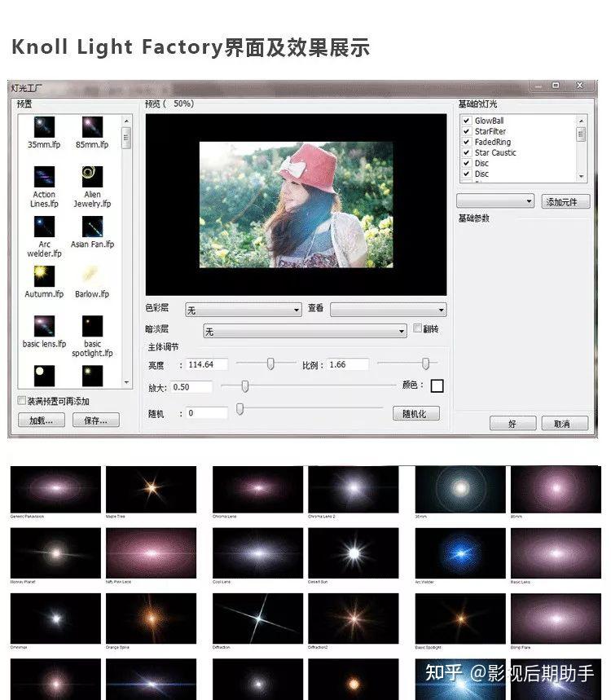Apply the Barlow.lfp preset
The image size is (611, 700).
click(x=92, y=276)
